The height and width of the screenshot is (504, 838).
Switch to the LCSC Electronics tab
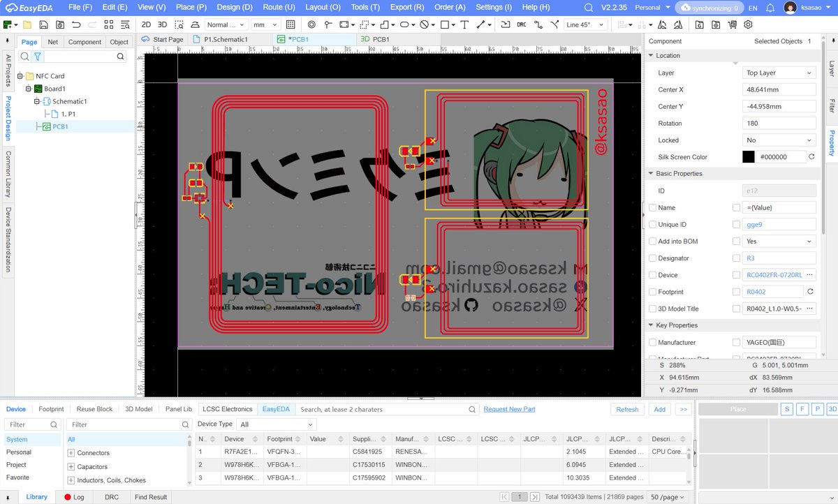pyautogui.click(x=227, y=409)
